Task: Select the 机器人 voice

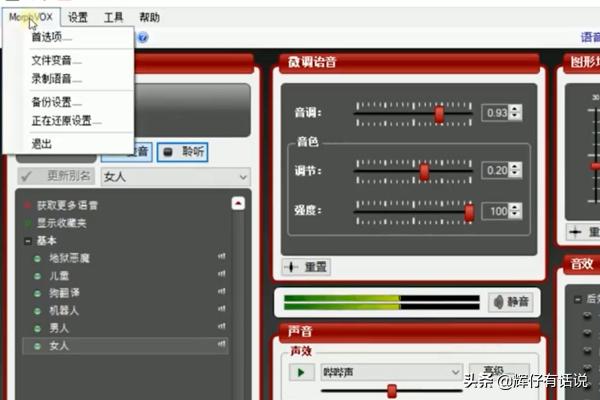Action: (64, 311)
